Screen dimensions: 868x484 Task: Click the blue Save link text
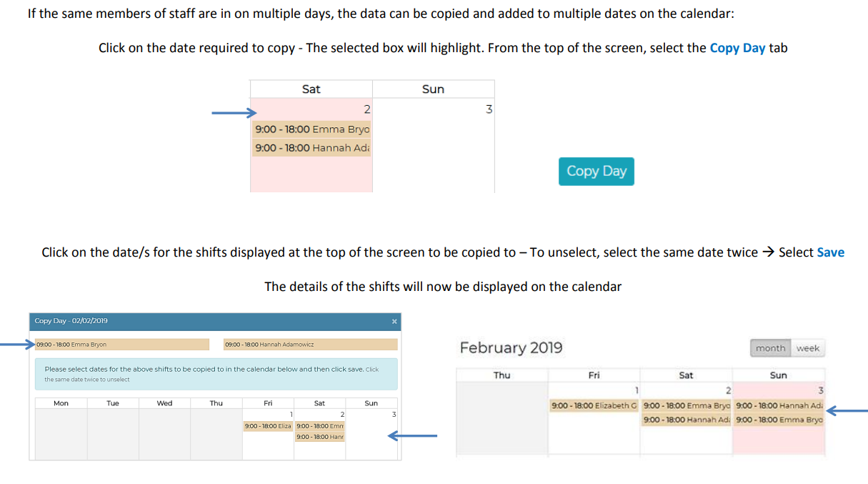[x=830, y=252]
